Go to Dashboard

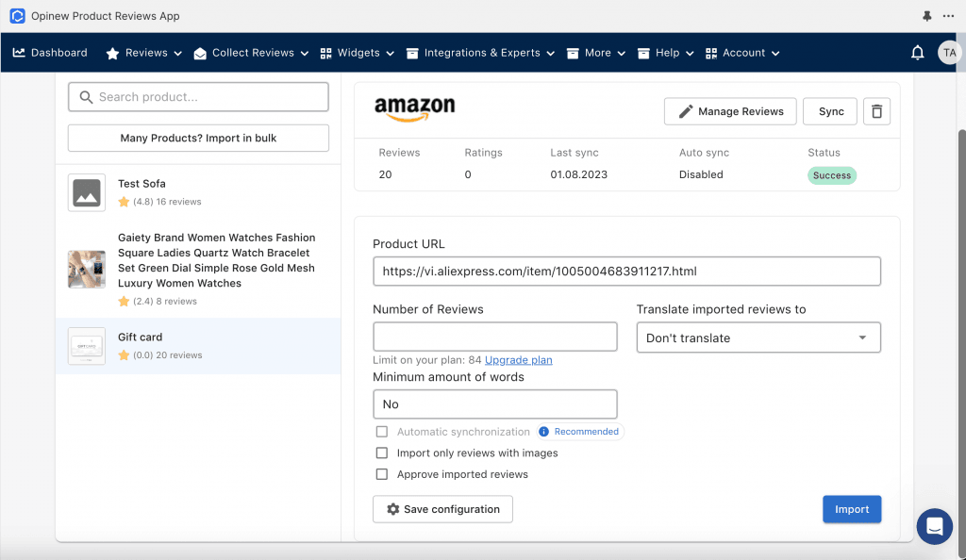click(x=50, y=53)
